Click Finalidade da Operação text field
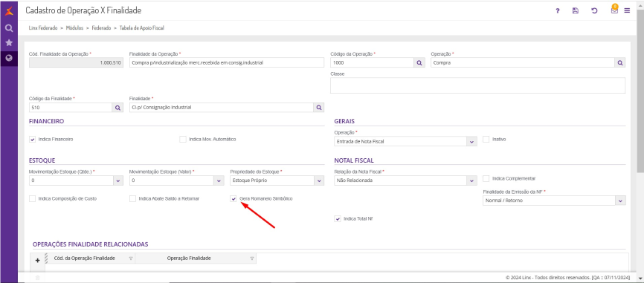Viewport: 644px width, 283px height. (x=227, y=62)
